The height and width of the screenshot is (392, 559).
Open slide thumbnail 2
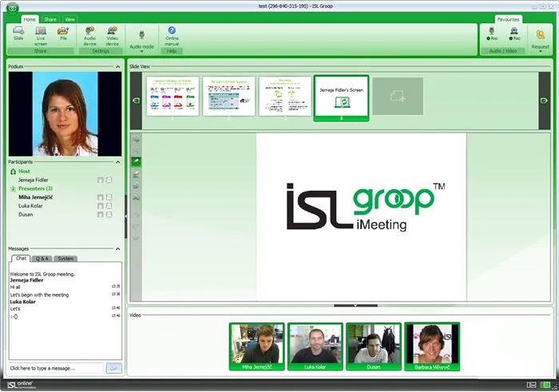point(229,97)
